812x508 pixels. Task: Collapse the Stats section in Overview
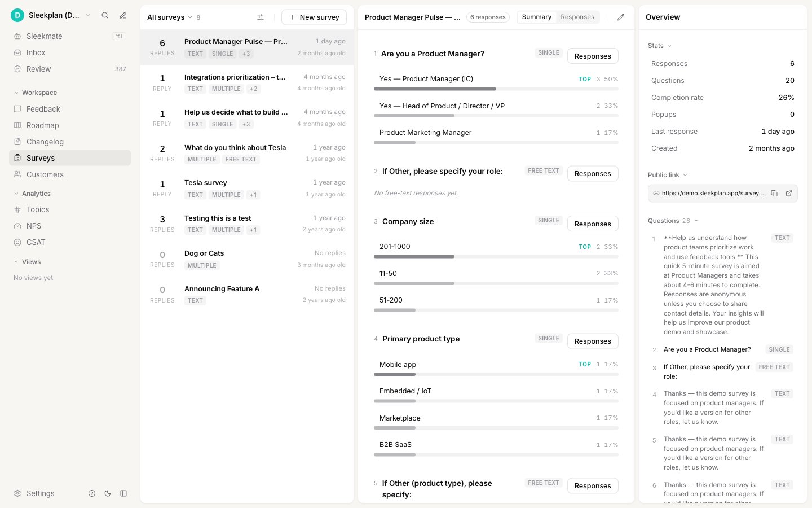coord(660,46)
